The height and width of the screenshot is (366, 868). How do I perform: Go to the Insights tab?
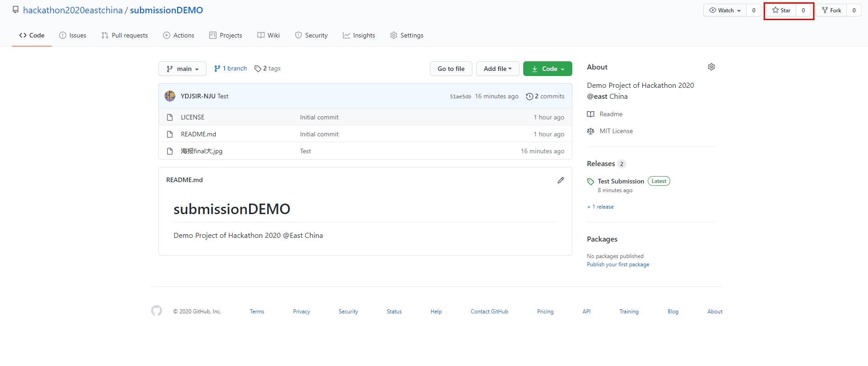coord(359,35)
